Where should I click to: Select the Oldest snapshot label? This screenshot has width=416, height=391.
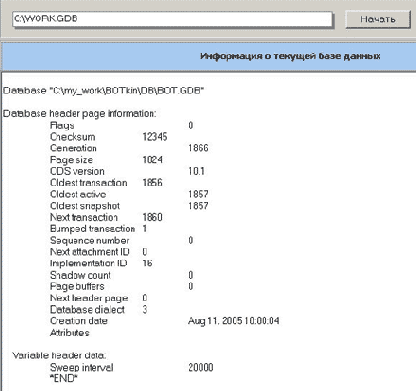click(x=85, y=206)
